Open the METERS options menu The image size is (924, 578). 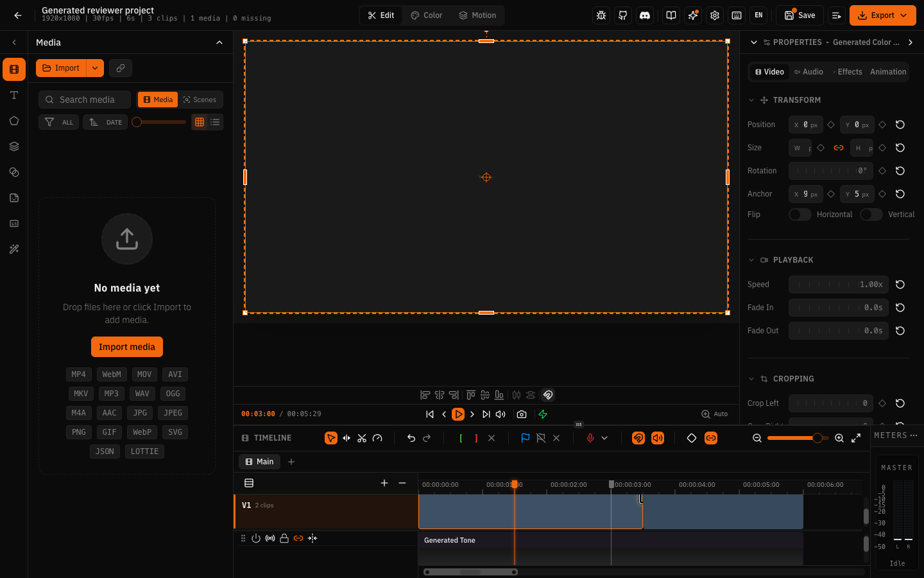(914, 435)
